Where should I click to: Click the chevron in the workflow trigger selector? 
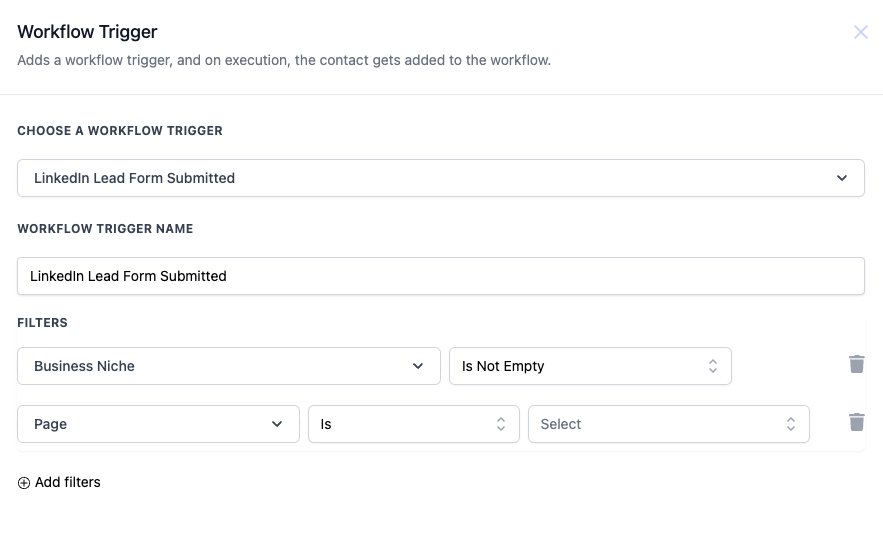(x=842, y=178)
